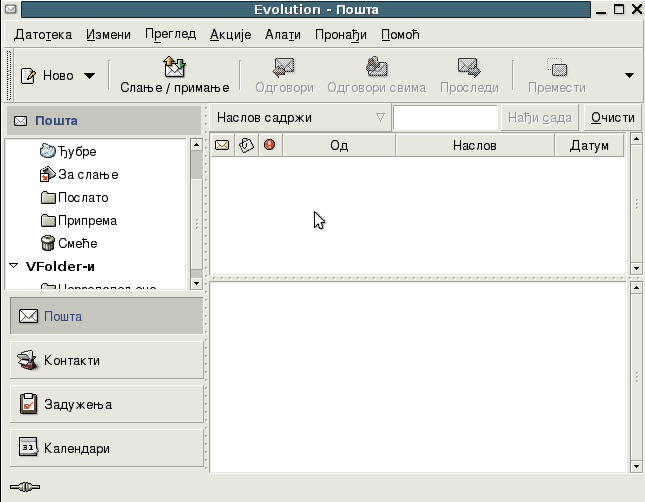Open the Ново dropdown arrow
Viewport: 645px width, 502px height.
click(89, 76)
